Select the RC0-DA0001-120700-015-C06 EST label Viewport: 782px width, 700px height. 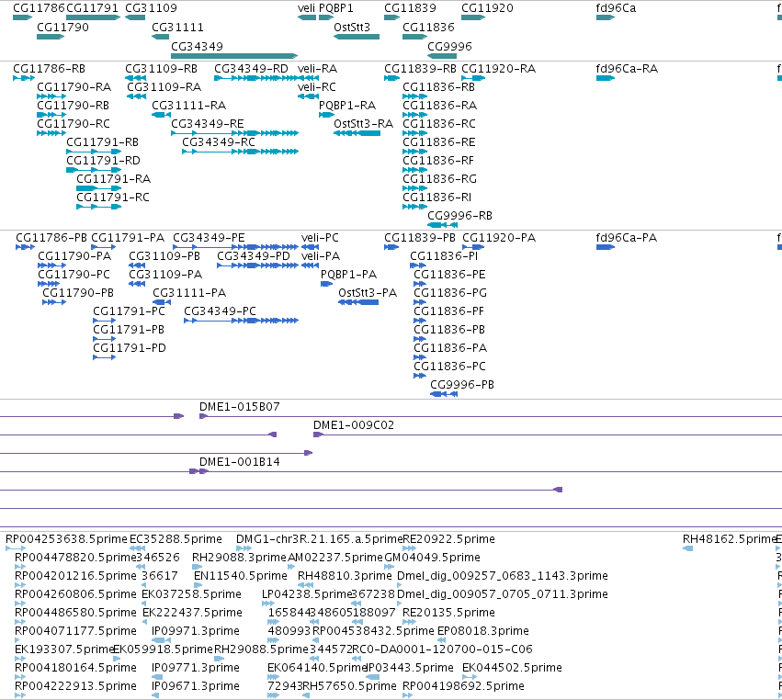click(442, 649)
